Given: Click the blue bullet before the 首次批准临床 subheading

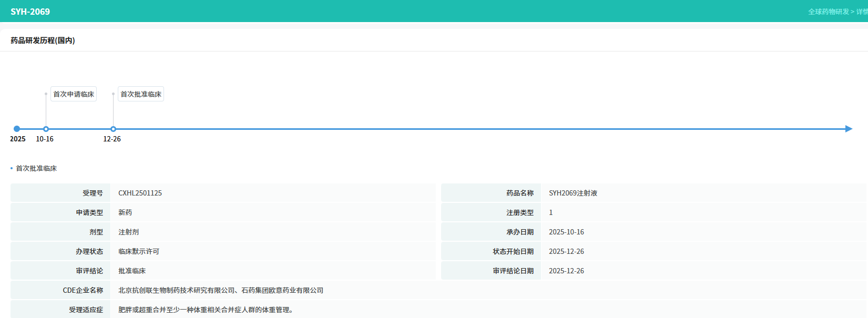Looking at the screenshot, I should point(12,169).
